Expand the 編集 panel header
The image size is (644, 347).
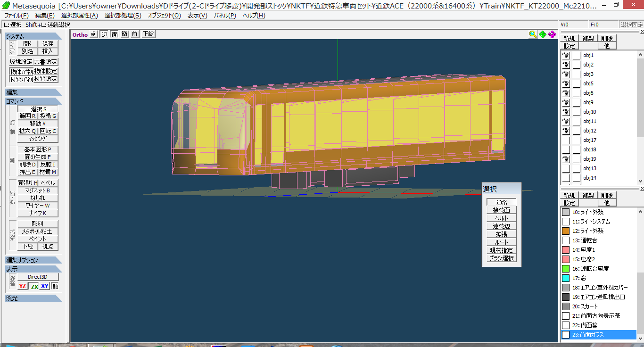click(x=33, y=92)
